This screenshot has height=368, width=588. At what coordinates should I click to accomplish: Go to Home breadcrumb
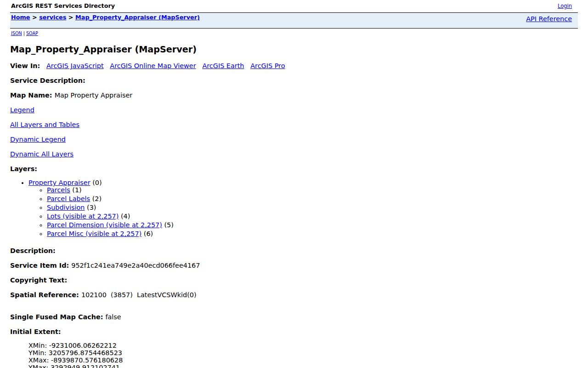(x=20, y=17)
